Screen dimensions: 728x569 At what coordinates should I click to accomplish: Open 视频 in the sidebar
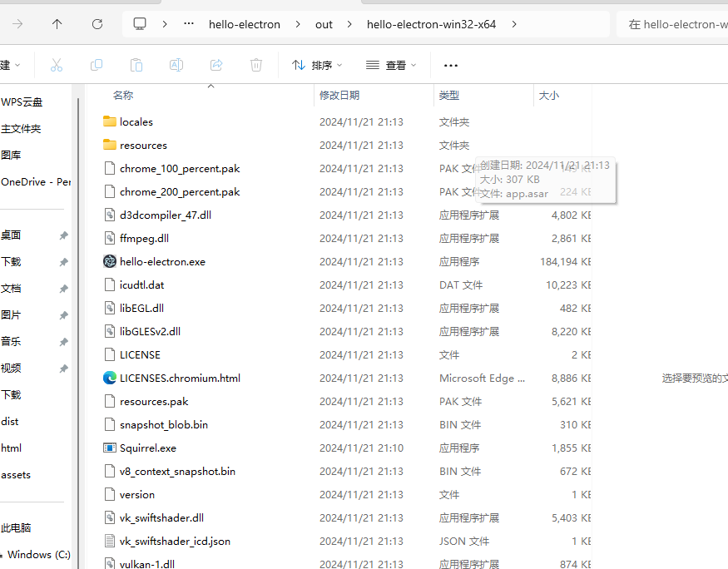click(11, 369)
